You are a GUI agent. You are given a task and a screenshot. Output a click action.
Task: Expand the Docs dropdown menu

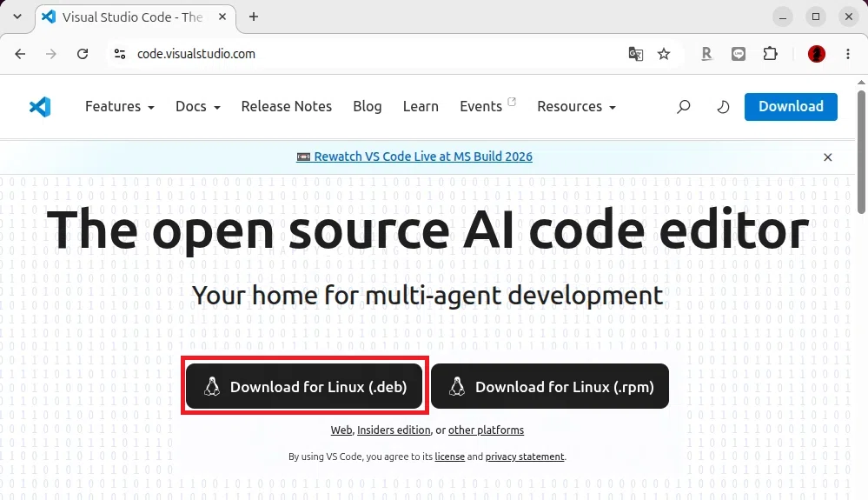(197, 106)
